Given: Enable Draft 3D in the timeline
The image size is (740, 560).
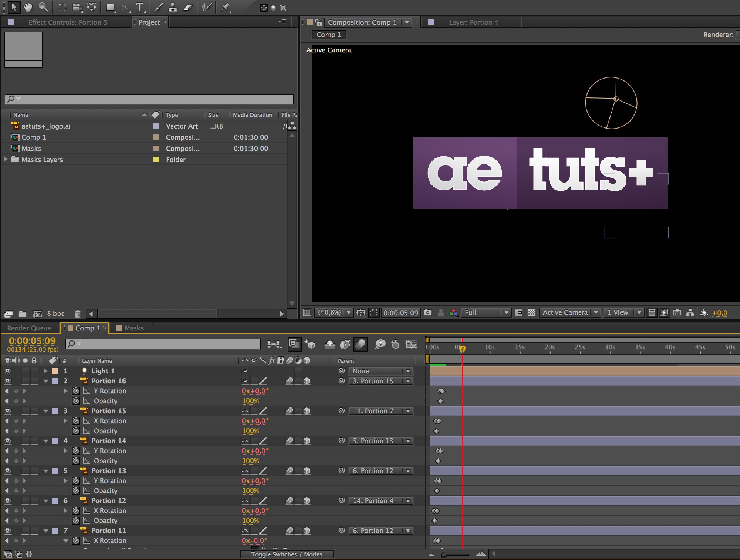Looking at the screenshot, I should click(x=309, y=344).
